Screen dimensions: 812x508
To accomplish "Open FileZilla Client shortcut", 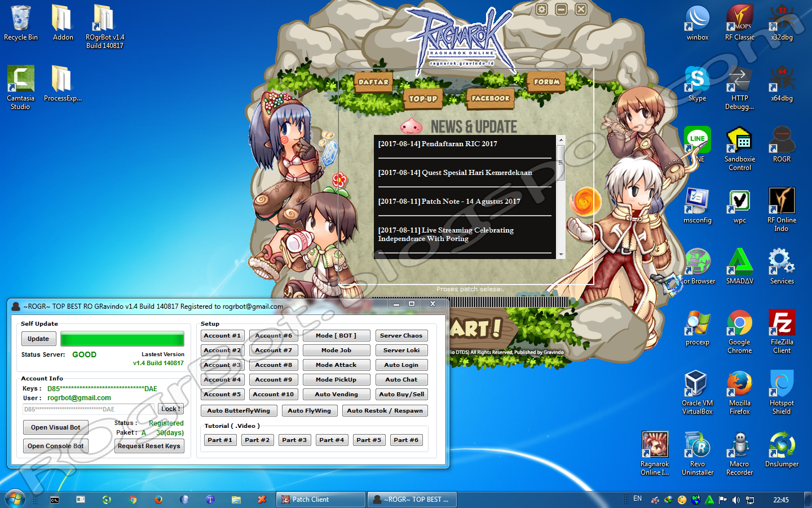I will (782, 331).
